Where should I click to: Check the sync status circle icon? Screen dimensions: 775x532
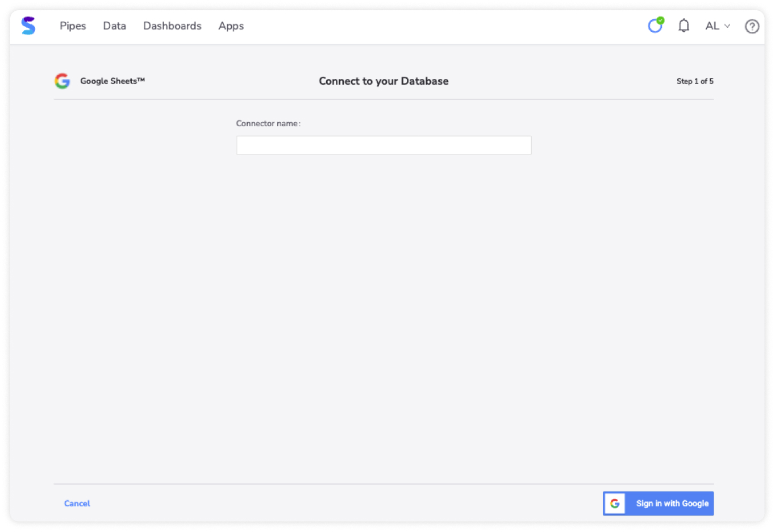click(656, 25)
